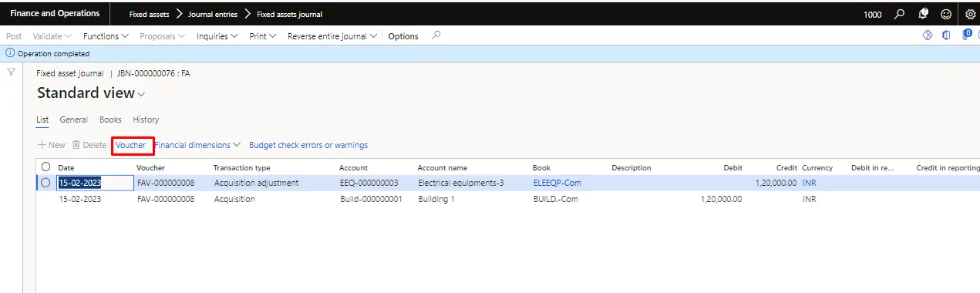Screen dimensions: 980x293
Task: Open the filter pane funnel icon
Action: coord(12,72)
